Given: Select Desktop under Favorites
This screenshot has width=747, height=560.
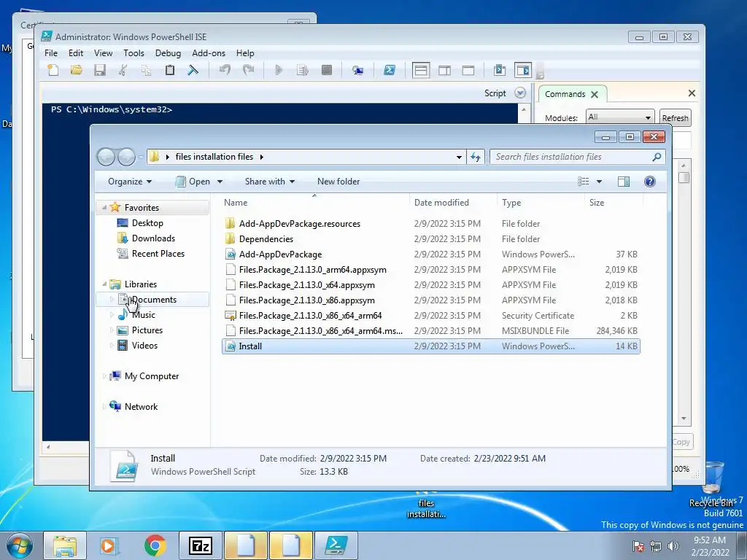Looking at the screenshot, I should (147, 223).
